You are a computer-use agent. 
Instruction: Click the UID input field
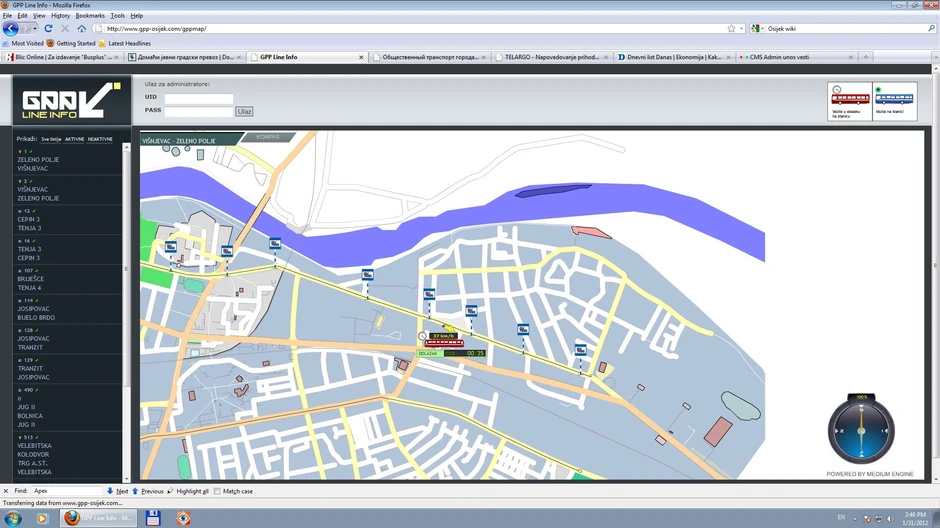coord(199,98)
